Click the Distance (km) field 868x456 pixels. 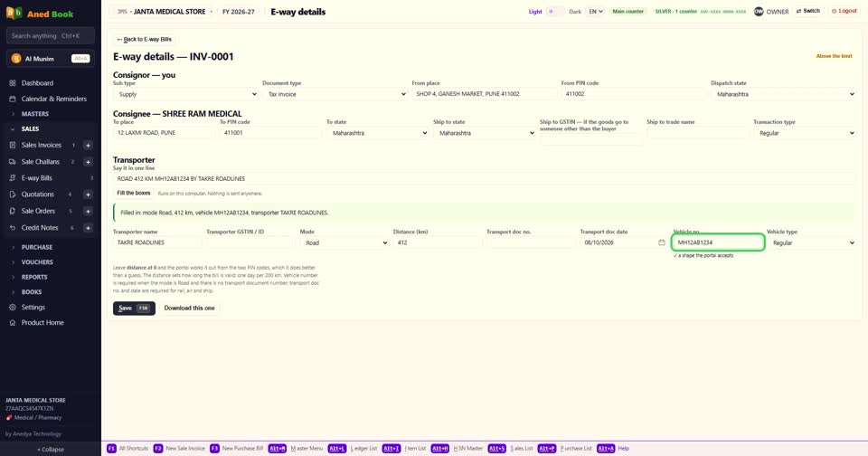tap(438, 242)
